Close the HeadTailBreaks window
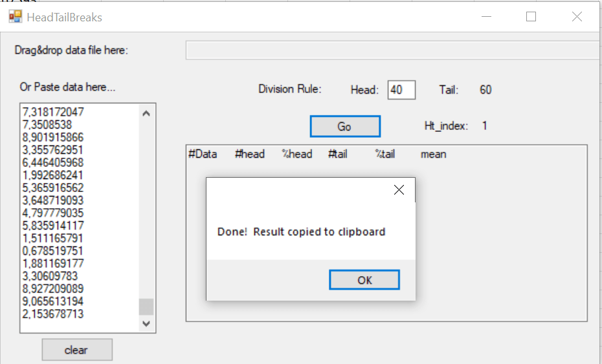The height and width of the screenshot is (364, 602). [577, 17]
